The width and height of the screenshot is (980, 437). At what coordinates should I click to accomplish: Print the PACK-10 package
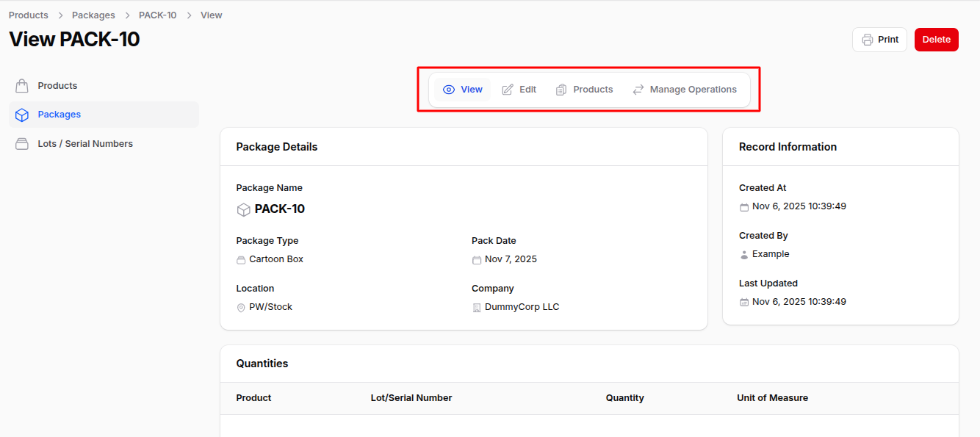click(879, 40)
